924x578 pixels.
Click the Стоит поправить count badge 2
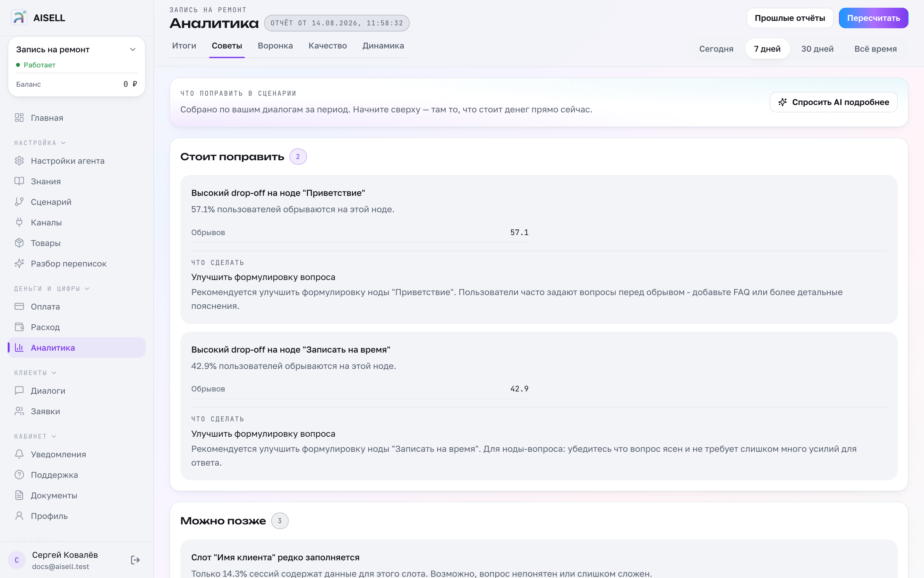tap(298, 157)
